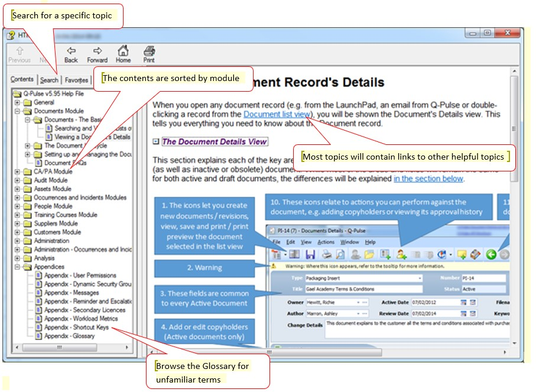Click the add copyholder person icon with plus
Viewport: 536px width, 392px height.
pos(401,254)
